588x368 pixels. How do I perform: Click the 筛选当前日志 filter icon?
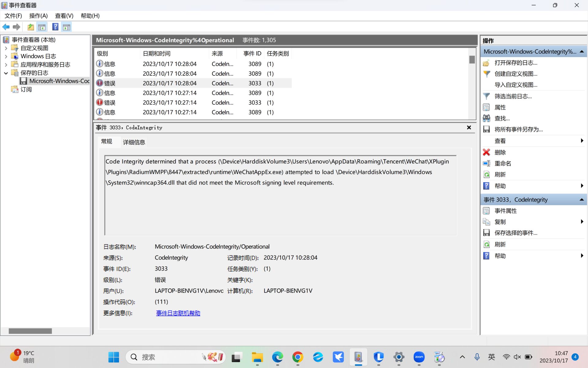coord(486,96)
